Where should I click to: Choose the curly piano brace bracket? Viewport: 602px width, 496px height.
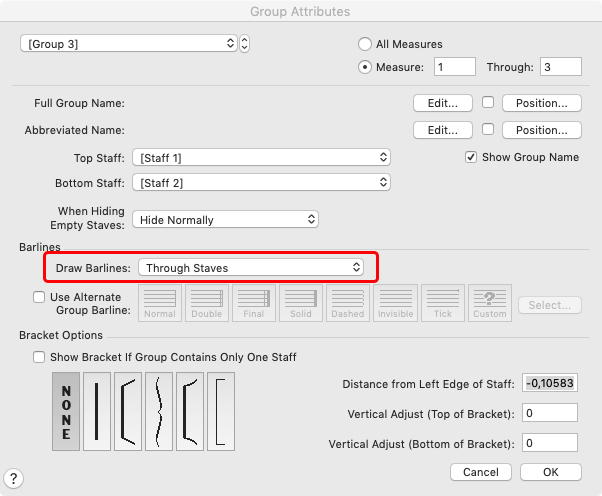[x=159, y=412]
